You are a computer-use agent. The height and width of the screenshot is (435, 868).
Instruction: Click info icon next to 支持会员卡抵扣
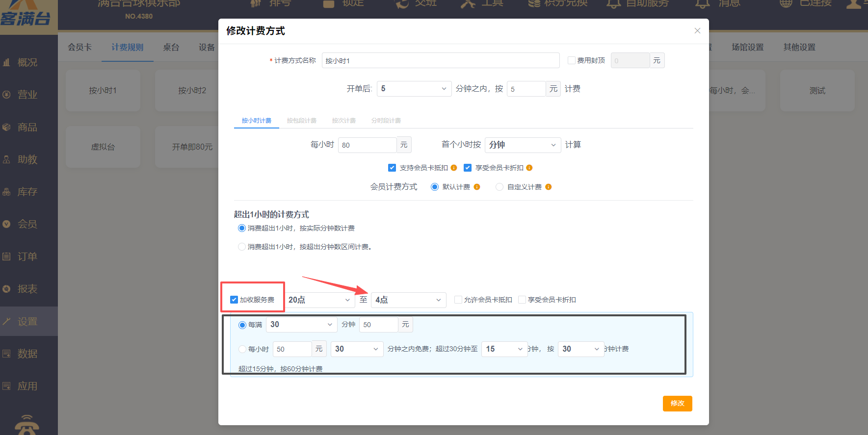454,168
